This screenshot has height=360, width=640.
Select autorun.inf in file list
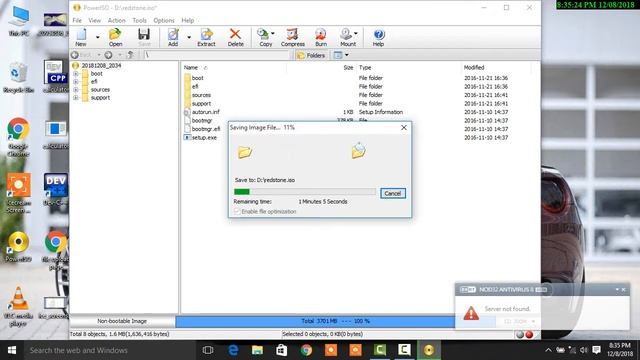click(206, 112)
